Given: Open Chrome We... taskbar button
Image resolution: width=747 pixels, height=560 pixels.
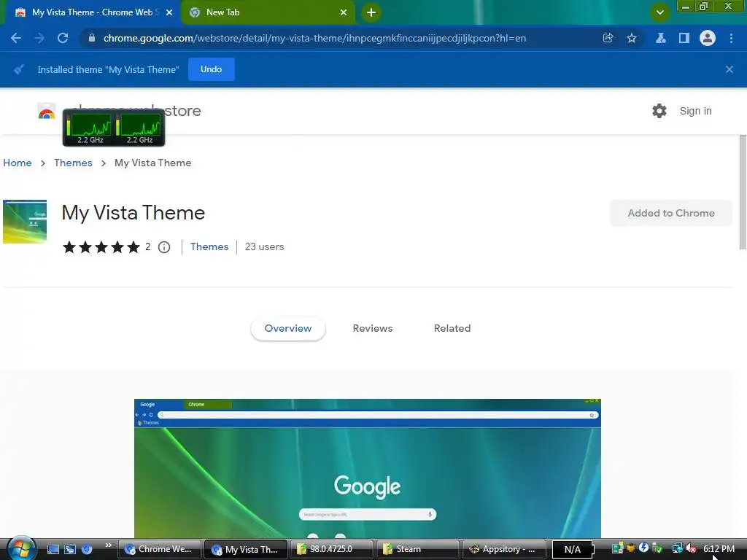Looking at the screenshot, I should click(160, 550).
